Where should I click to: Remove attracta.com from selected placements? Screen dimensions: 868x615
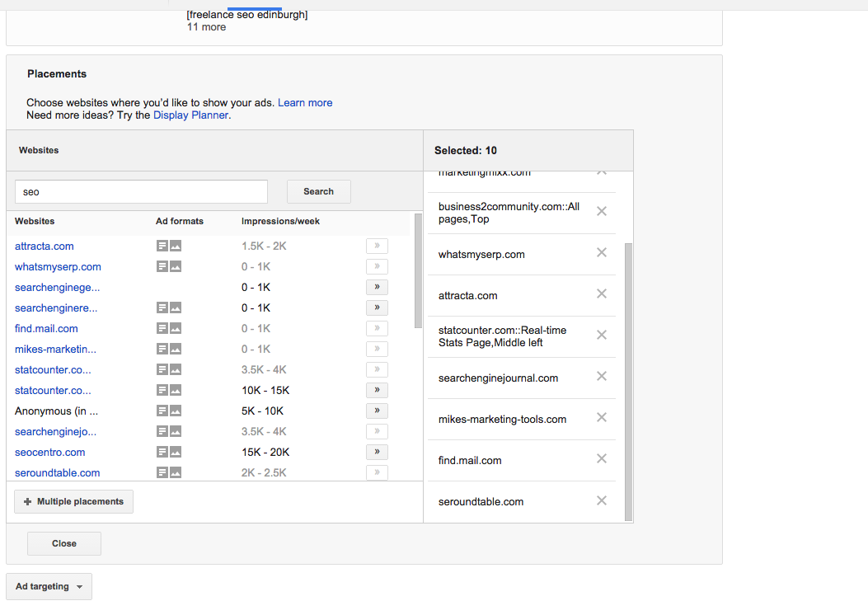coord(602,294)
